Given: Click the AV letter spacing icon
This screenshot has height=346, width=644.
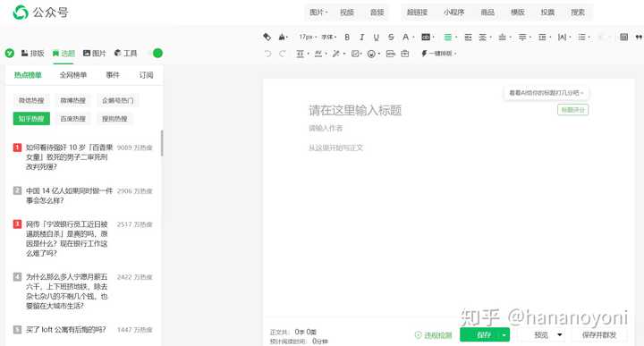Looking at the screenshot, I should click(x=318, y=54).
